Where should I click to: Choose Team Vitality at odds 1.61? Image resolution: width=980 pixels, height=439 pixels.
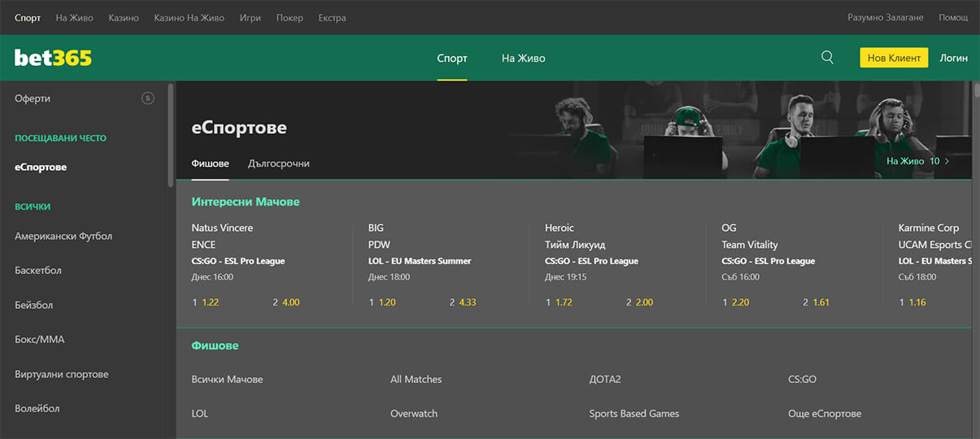click(x=816, y=302)
